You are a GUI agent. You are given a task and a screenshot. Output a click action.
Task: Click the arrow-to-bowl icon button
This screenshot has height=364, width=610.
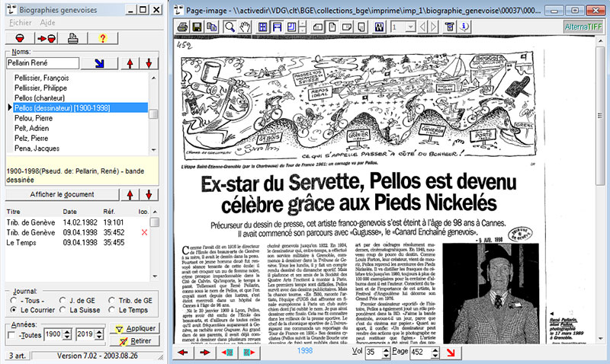(47, 38)
